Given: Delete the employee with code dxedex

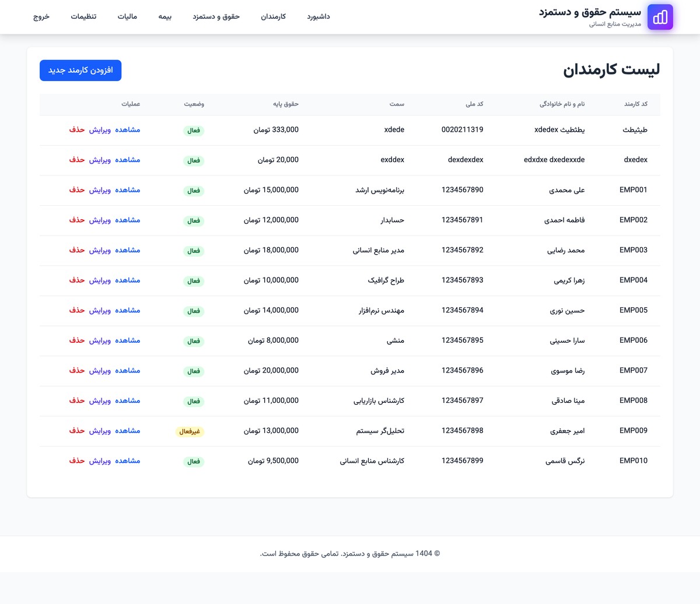Looking at the screenshot, I should pyautogui.click(x=77, y=160).
